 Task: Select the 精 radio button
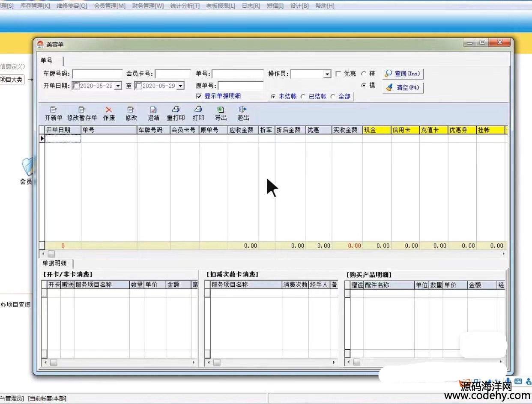point(364,74)
